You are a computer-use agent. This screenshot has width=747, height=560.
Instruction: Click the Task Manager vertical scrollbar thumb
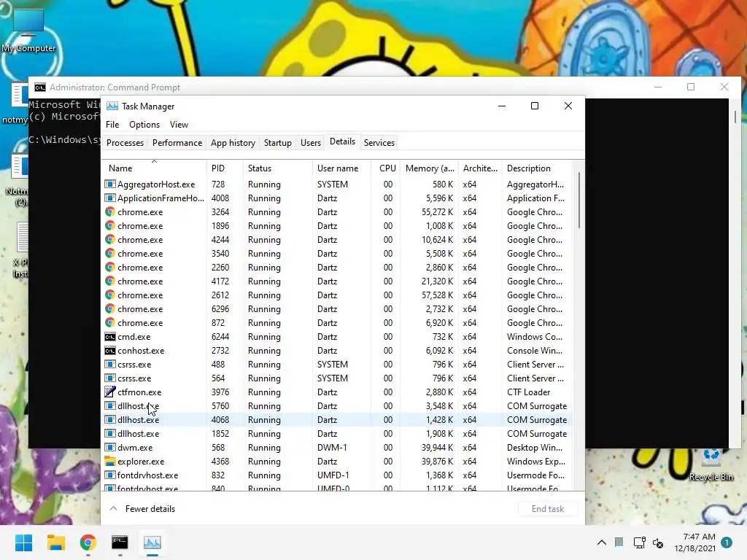point(579,200)
